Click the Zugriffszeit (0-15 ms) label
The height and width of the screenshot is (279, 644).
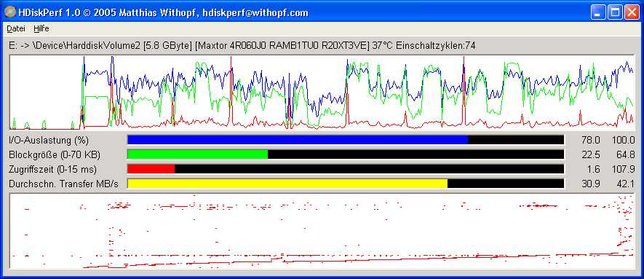pos(52,169)
